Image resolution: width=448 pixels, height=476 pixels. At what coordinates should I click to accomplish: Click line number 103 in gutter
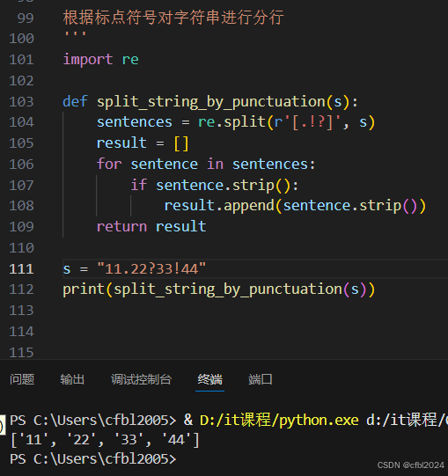21,102
